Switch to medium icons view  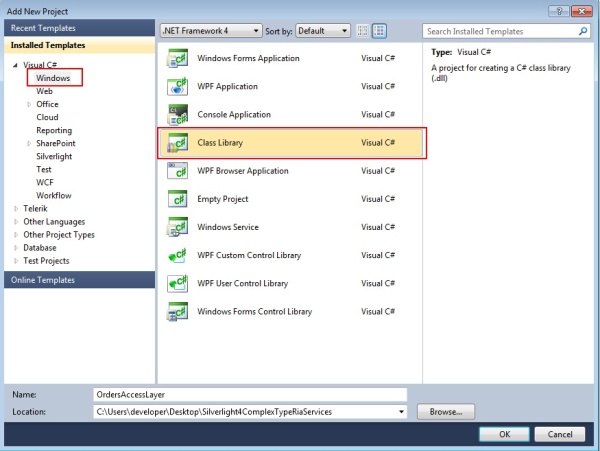tap(379, 31)
